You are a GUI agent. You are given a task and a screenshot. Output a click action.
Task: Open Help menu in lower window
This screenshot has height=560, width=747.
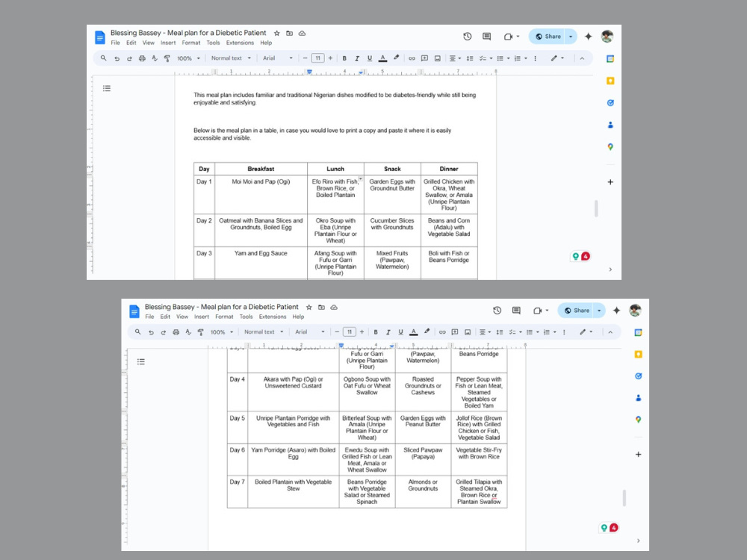298,317
